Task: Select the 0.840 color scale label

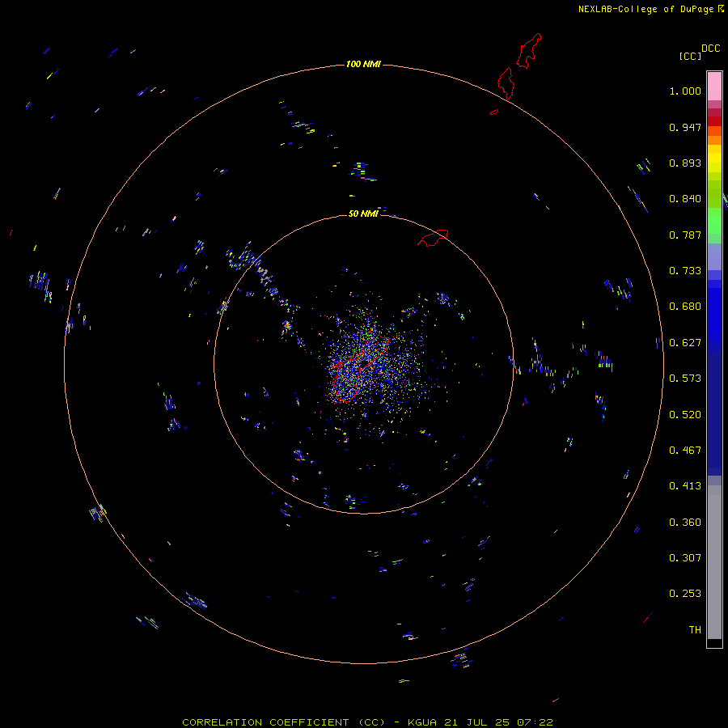Action: point(685,199)
